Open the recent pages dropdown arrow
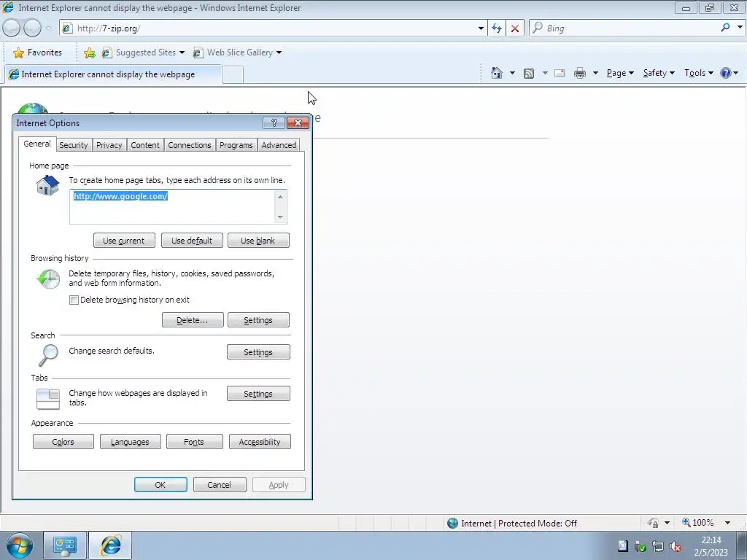 pyautogui.click(x=49, y=28)
